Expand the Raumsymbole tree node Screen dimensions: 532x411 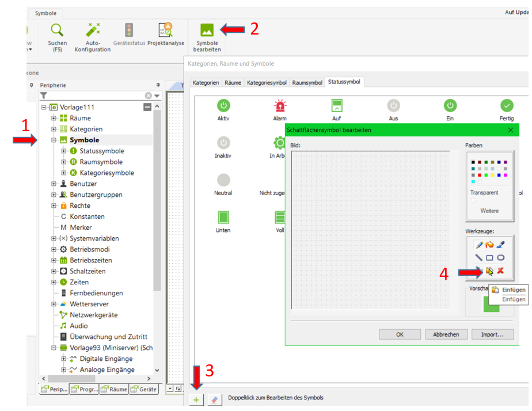click(x=63, y=162)
